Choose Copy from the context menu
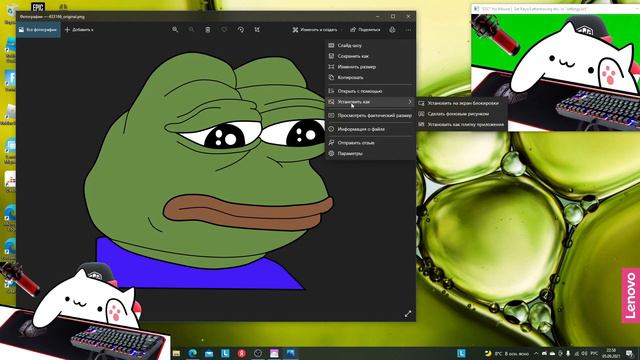The width and height of the screenshot is (640, 360). 370,77
